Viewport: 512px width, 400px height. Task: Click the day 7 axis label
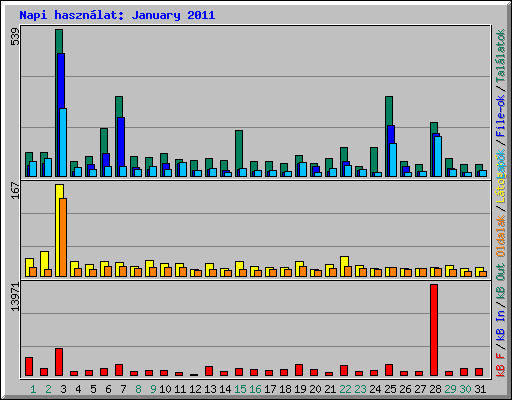click(123, 389)
